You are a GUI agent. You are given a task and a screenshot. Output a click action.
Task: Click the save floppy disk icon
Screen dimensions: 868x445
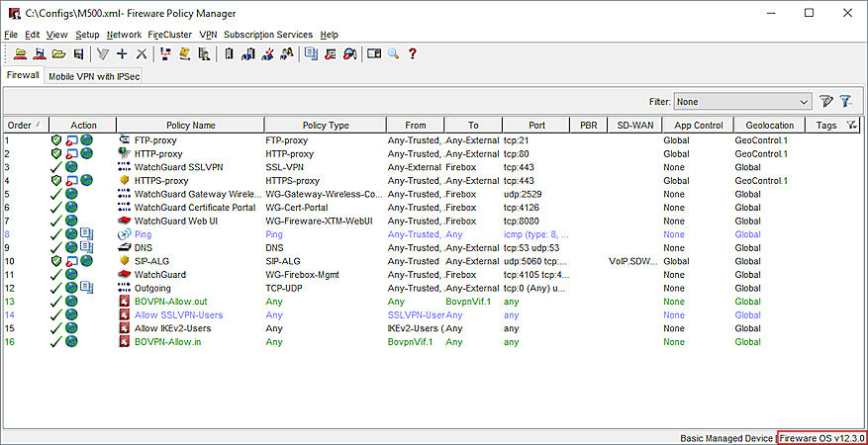click(x=78, y=53)
